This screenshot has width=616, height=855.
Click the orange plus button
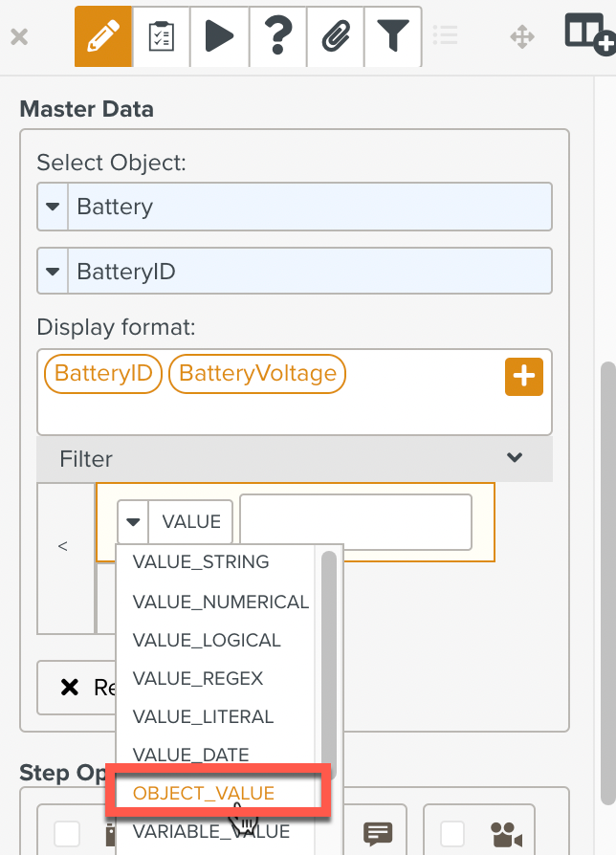[524, 377]
